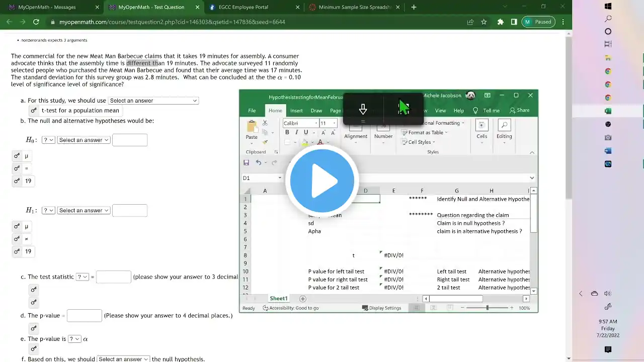Switch to the Draw ribbon tab
644x362 pixels.
pyautogui.click(x=316, y=111)
